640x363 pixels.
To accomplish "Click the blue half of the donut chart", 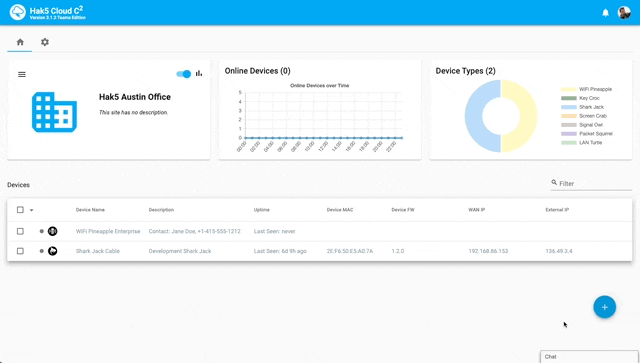I will pos(473,116).
